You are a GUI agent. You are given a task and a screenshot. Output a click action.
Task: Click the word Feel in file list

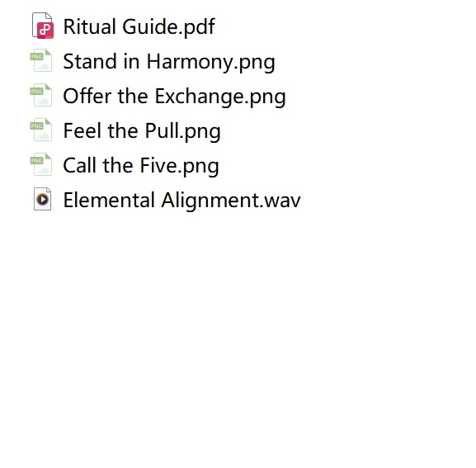(x=82, y=131)
